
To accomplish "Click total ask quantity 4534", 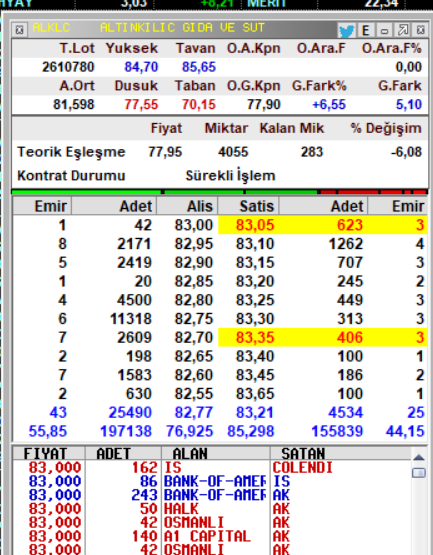I will pyautogui.click(x=346, y=413).
